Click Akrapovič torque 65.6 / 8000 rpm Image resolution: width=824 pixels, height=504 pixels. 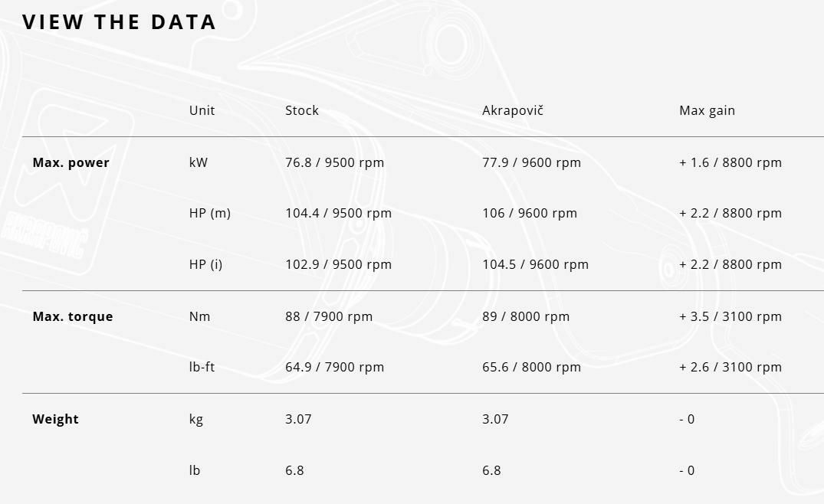pyautogui.click(x=531, y=367)
